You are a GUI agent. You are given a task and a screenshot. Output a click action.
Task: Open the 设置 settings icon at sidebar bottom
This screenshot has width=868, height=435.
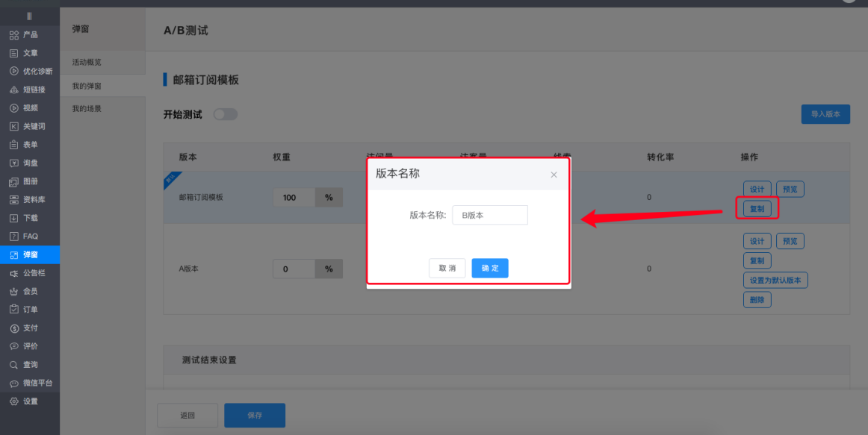[x=26, y=400]
